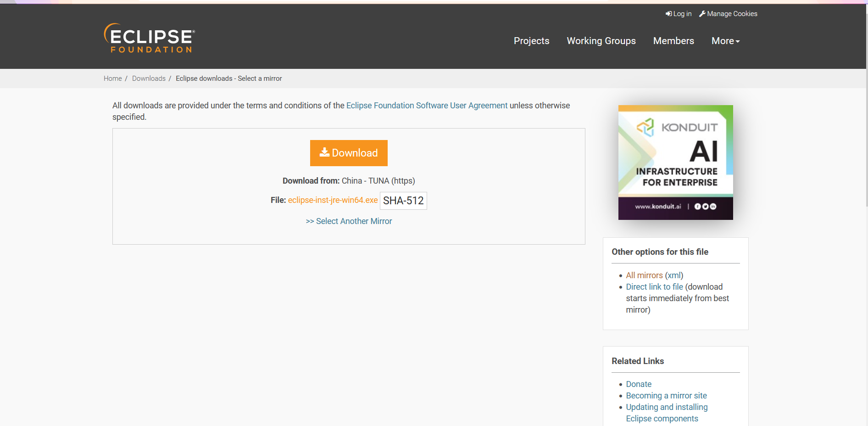Open Becoming a mirror site
This screenshot has height=426, width=868.
[x=666, y=396]
